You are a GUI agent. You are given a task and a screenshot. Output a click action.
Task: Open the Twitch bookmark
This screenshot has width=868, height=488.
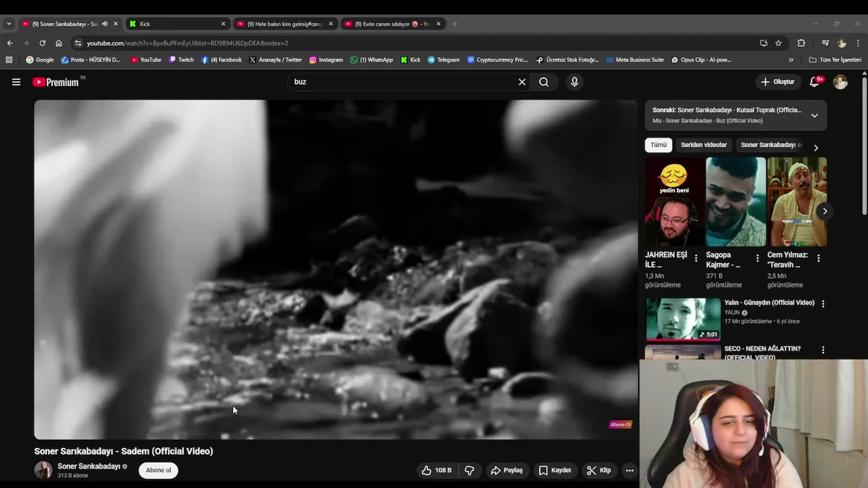181,60
